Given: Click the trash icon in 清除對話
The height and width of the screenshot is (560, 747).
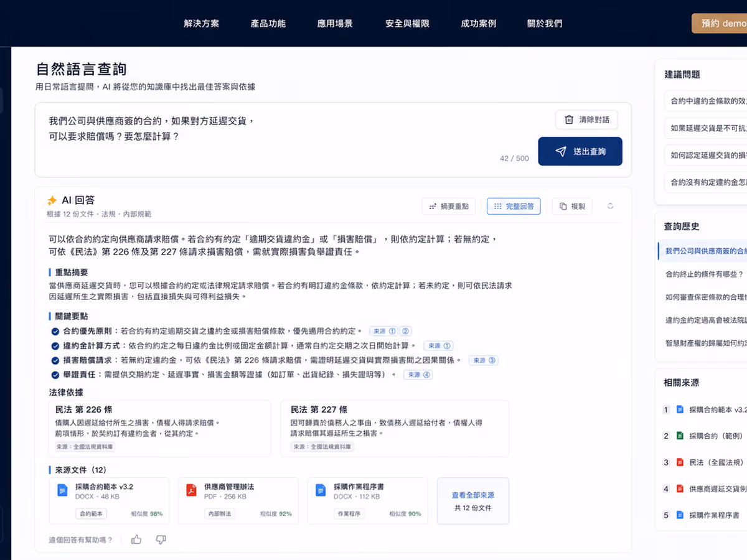Looking at the screenshot, I should tap(568, 120).
